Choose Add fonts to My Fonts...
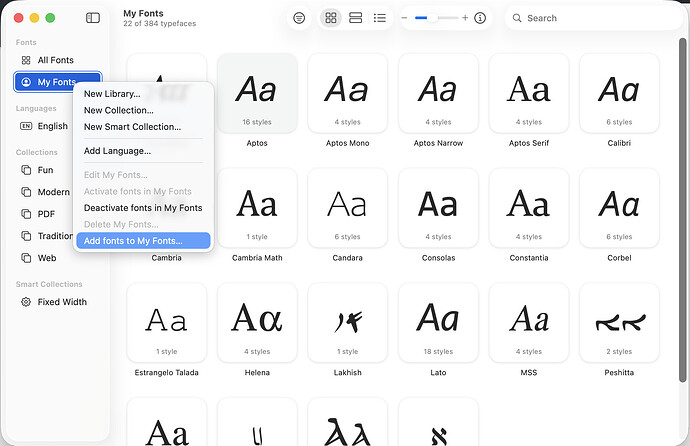This screenshot has height=446, width=690. coord(143,241)
